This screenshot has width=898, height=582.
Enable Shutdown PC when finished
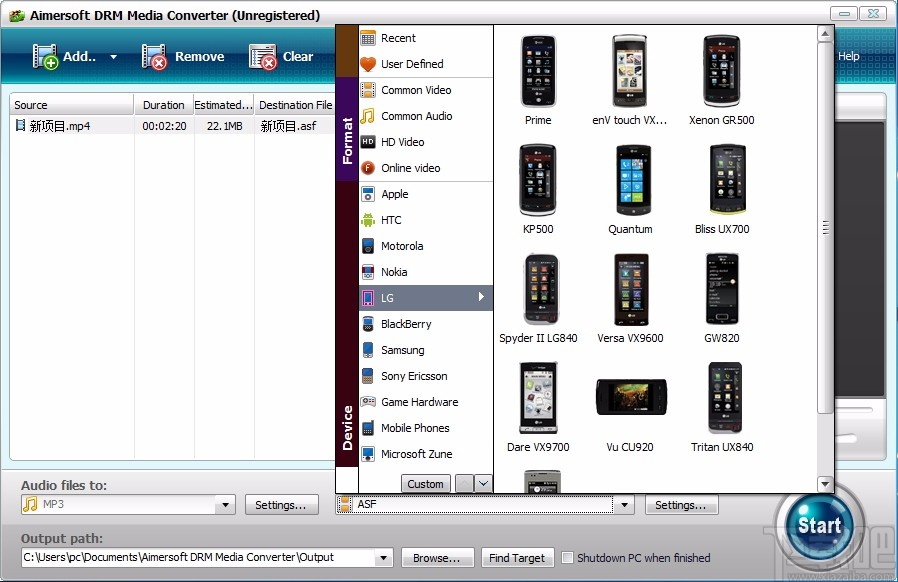click(567, 558)
